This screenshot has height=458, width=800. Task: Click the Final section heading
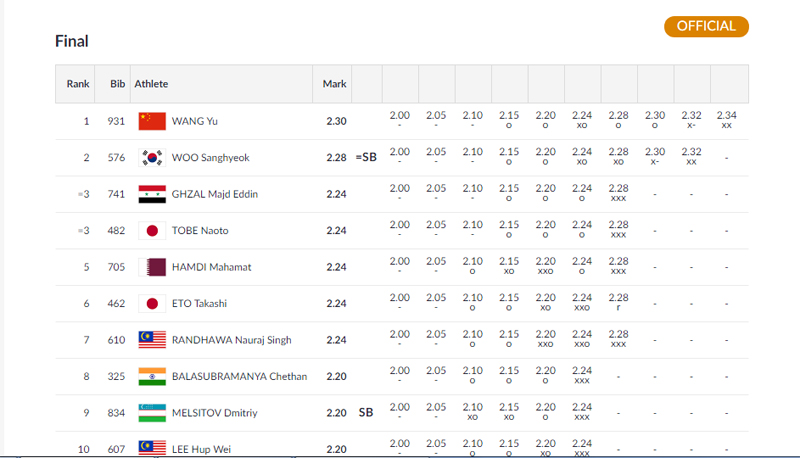pos(71,41)
